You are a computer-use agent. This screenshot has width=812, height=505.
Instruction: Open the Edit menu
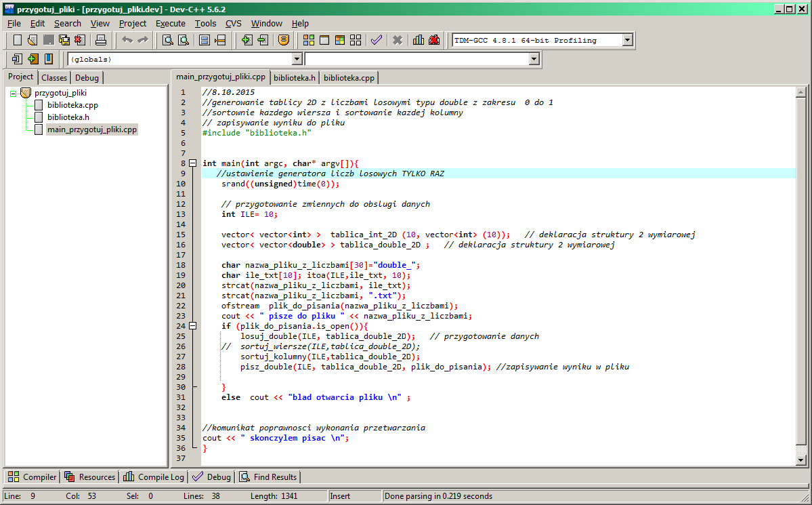37,23
